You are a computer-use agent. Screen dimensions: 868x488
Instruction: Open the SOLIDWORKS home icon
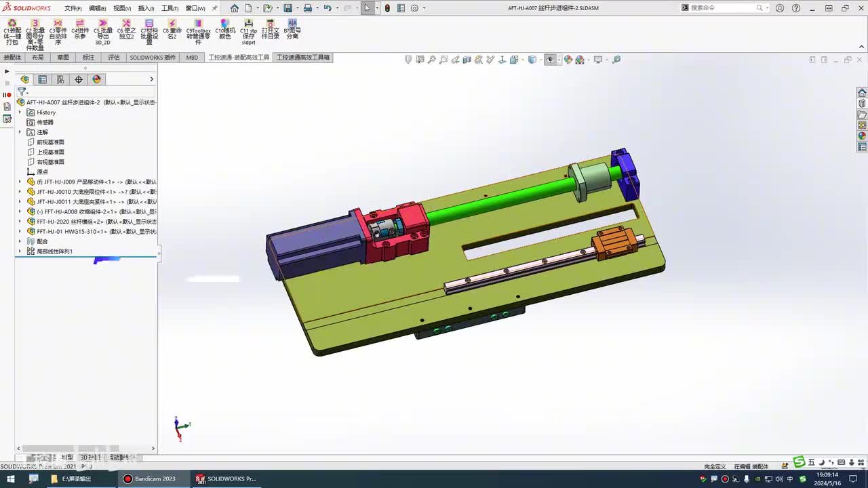click(235, 8)
